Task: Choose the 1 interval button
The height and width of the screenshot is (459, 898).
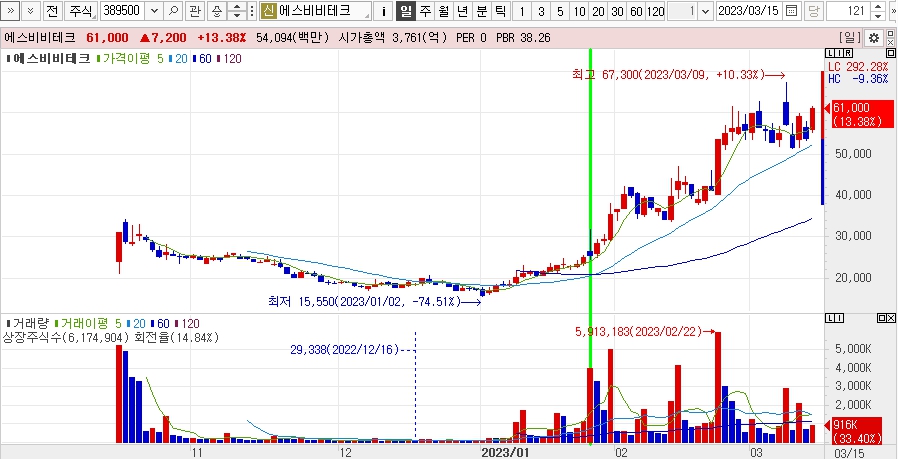Action: [x=522, y=10]
